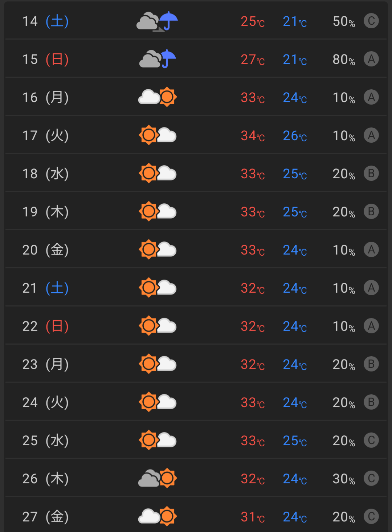
Task: Click the reliability A badge for the 22nd
Action: pos(371,326)
